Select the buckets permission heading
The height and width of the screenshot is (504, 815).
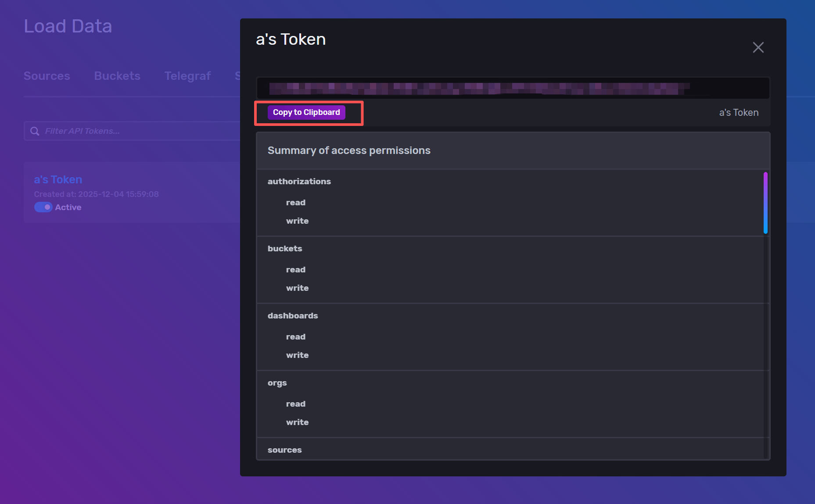pyautogui.click(x=285, y=249)
